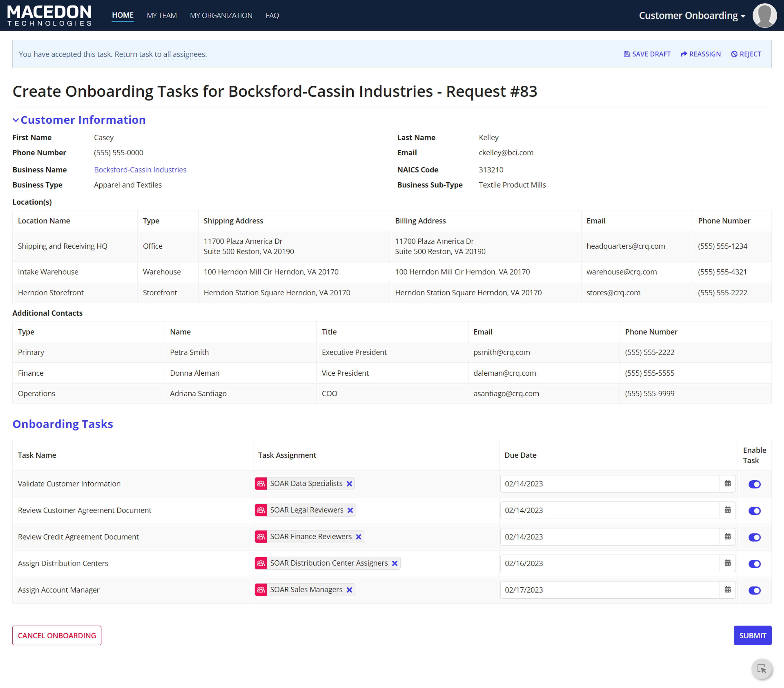This screenshot has width=784, height=688.
Task: Click the Macedon Technologies logo
Action: (49, 15)
